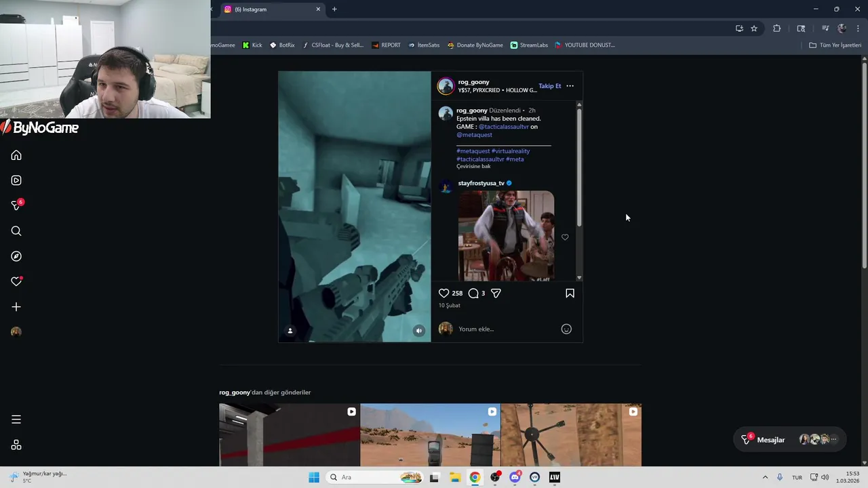Click the comment panel scrollbar
Screen dimensions: 868x488
click(x=579, y=166)
